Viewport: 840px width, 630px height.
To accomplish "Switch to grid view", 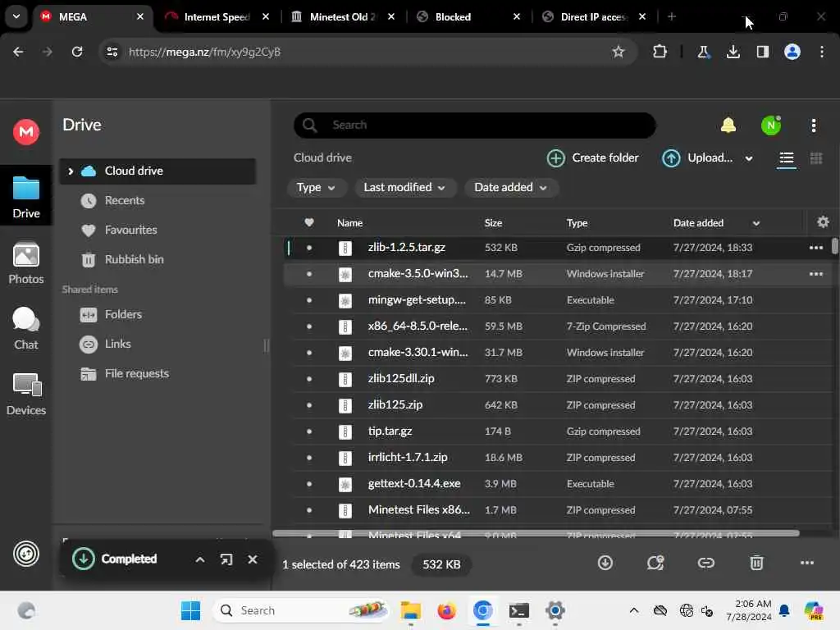I will point(816,158).
